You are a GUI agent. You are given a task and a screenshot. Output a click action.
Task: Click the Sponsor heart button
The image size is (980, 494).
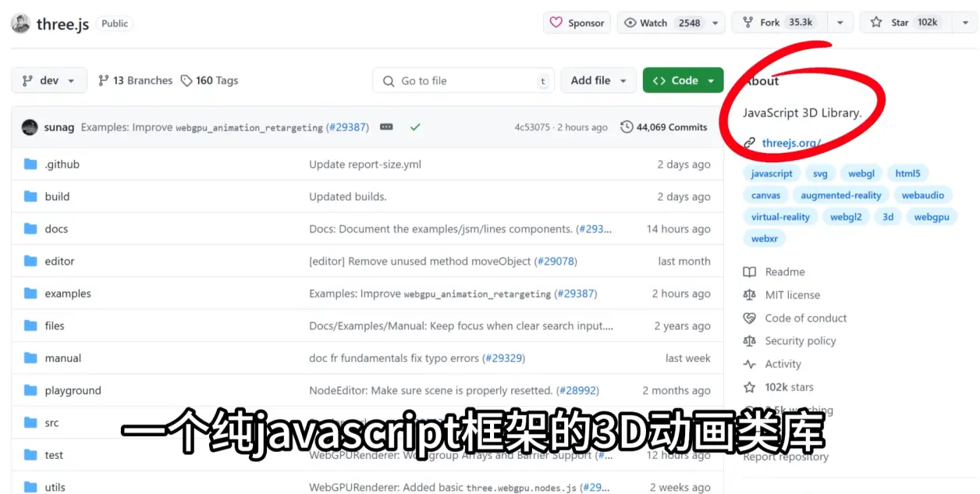[x=577, y=23]
